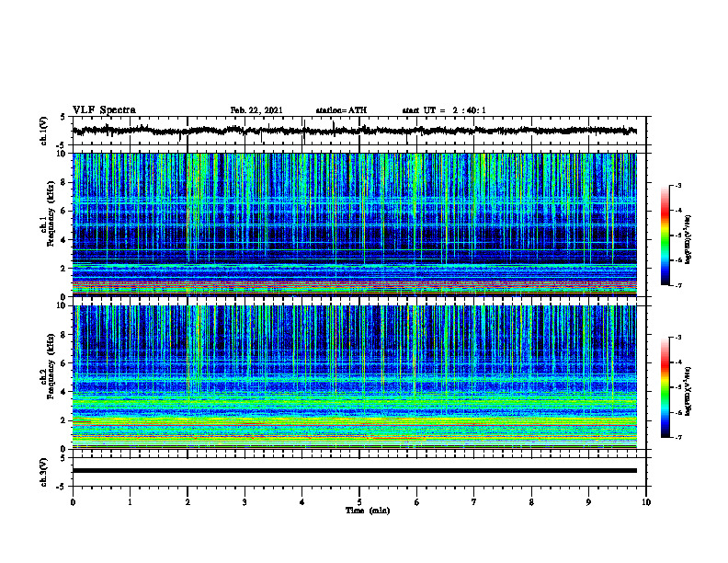Click the '8' tick on the time axis
The image size is (728, 563).
(x=531, y=502)
